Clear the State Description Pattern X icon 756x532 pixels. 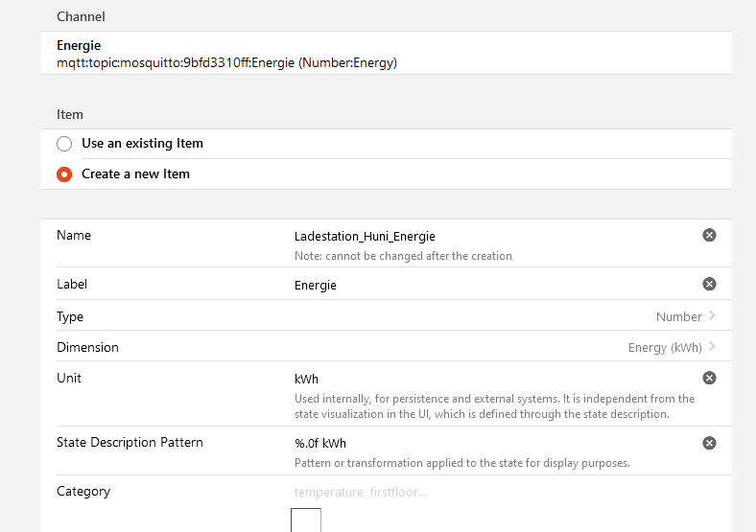709,443
